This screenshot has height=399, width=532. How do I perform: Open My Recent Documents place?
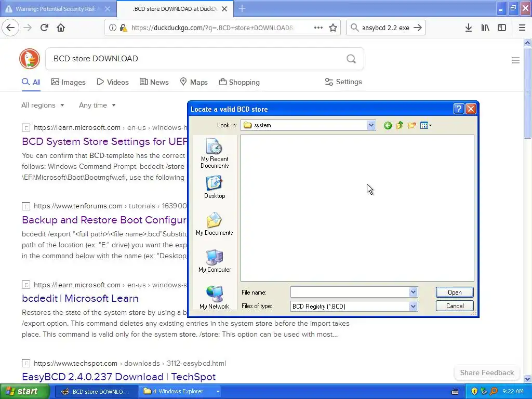tap(215, 153)
